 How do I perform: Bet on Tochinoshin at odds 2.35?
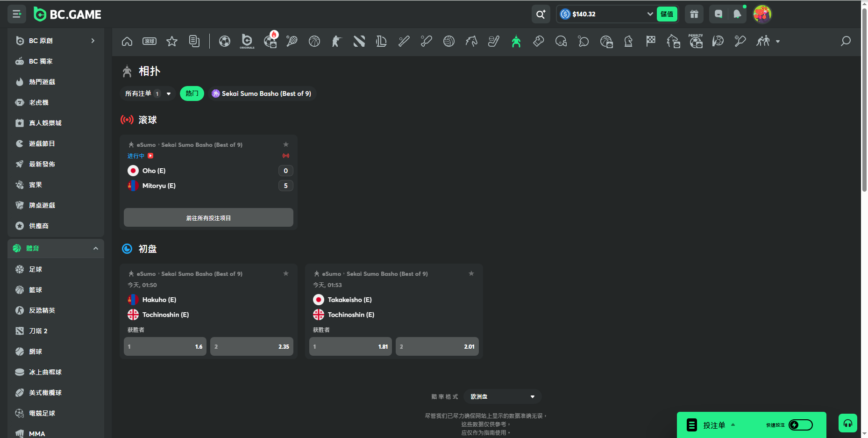pyautogui.click(x=252, y=346)
